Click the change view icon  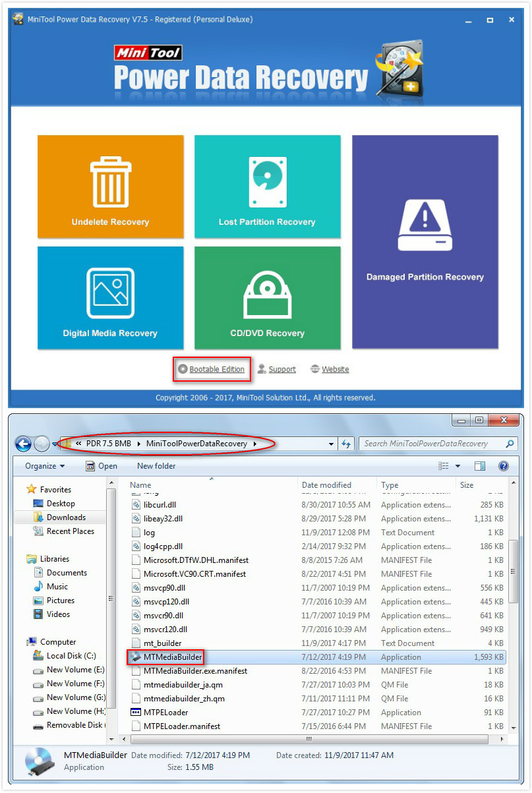(444, 466)
